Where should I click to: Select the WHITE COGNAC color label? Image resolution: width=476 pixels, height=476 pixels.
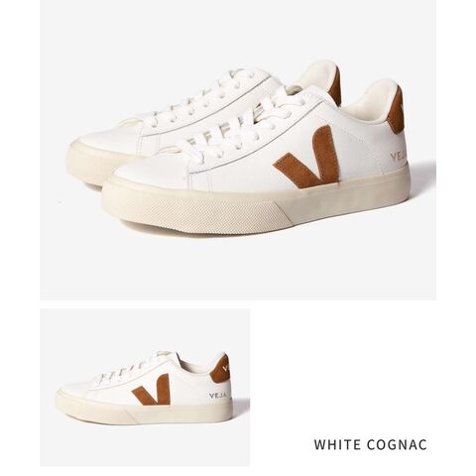pos(370,444)
